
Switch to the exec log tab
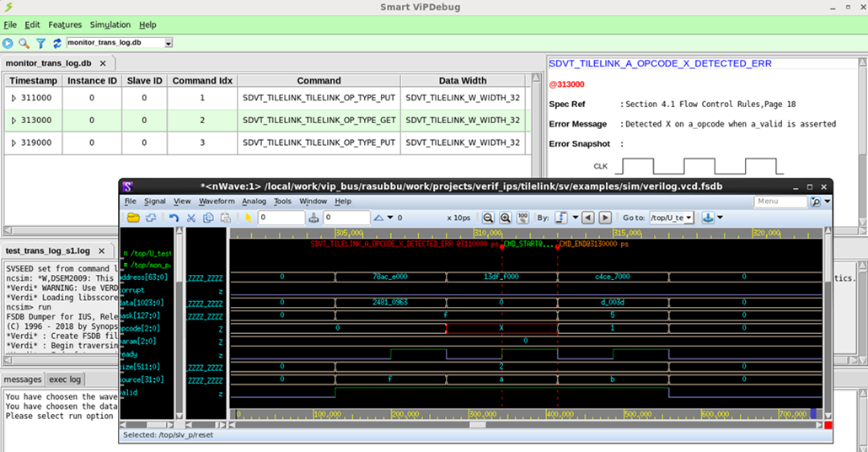pos(66,379)
